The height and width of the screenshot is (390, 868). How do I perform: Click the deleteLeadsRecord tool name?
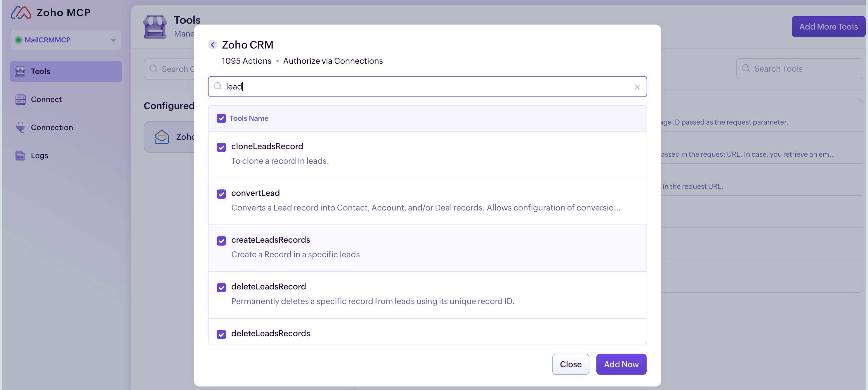click(x=269, y=287)
